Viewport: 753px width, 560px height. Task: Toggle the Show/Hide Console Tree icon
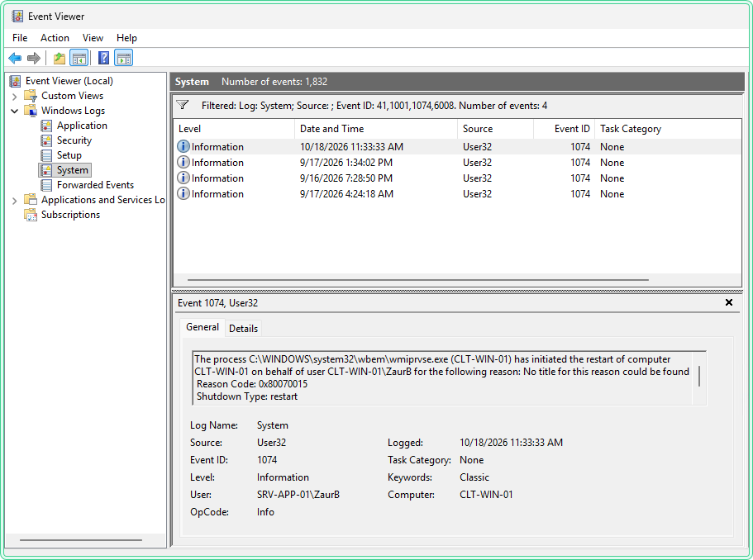point(79,59)
